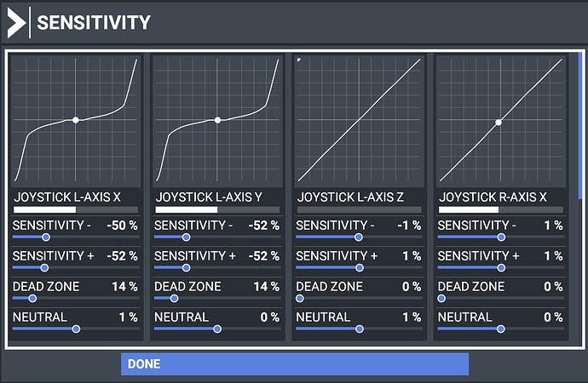Image resolution: width=588 pixels, height=383 pixels.
Task: Click the Joystick L-Axis Z response curve graph
Action: [360, 120]
